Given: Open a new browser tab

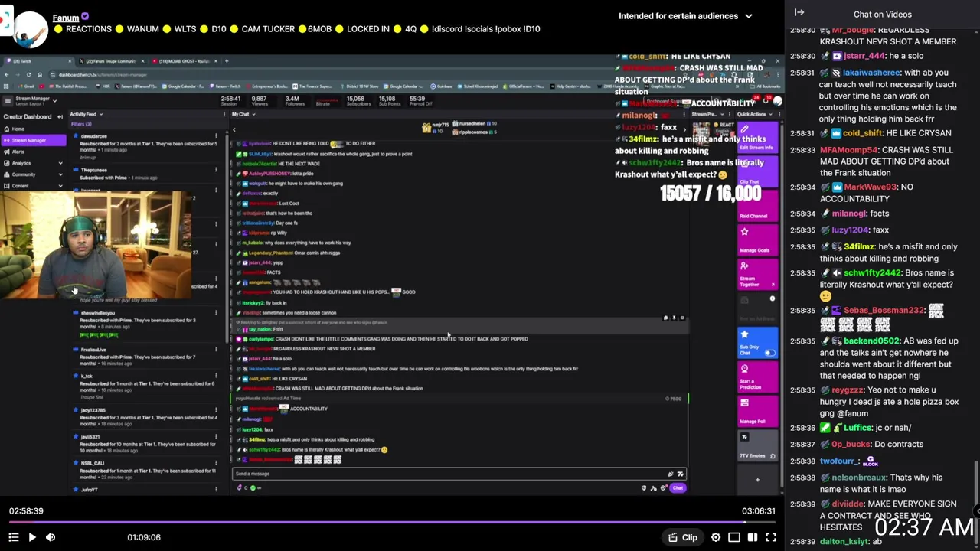Looking at the screenshot, I should tap(226, 61).
